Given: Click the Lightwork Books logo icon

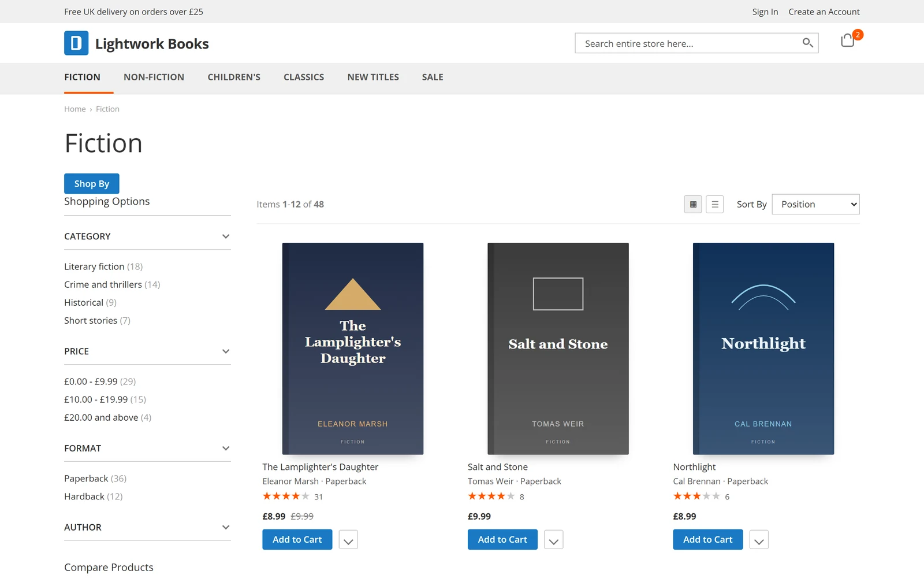Looking at the screenshot, I should click(76, 43).
